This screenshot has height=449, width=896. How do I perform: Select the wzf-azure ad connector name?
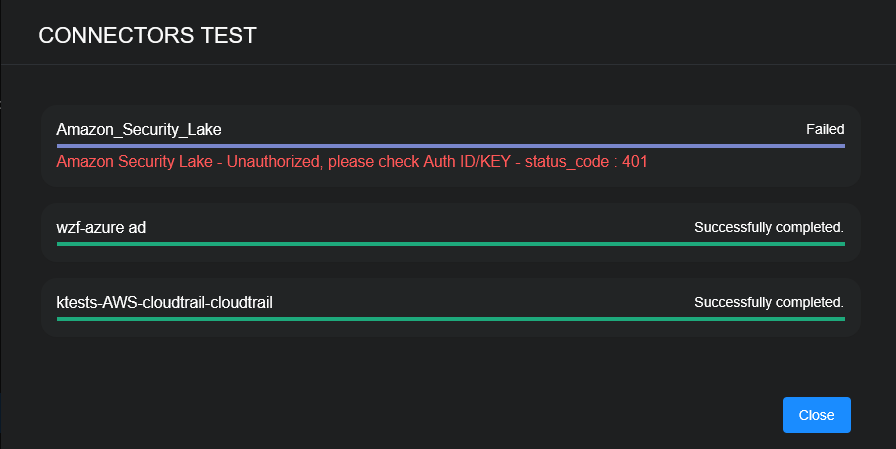point(101,228)
